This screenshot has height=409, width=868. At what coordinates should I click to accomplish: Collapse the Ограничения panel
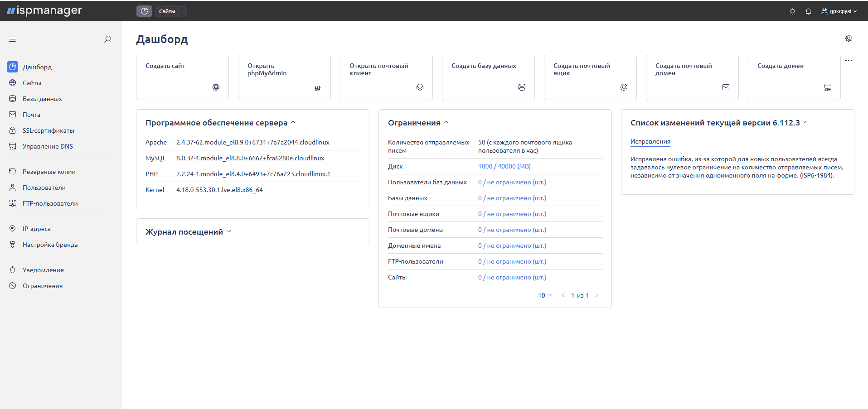(446, 123)
